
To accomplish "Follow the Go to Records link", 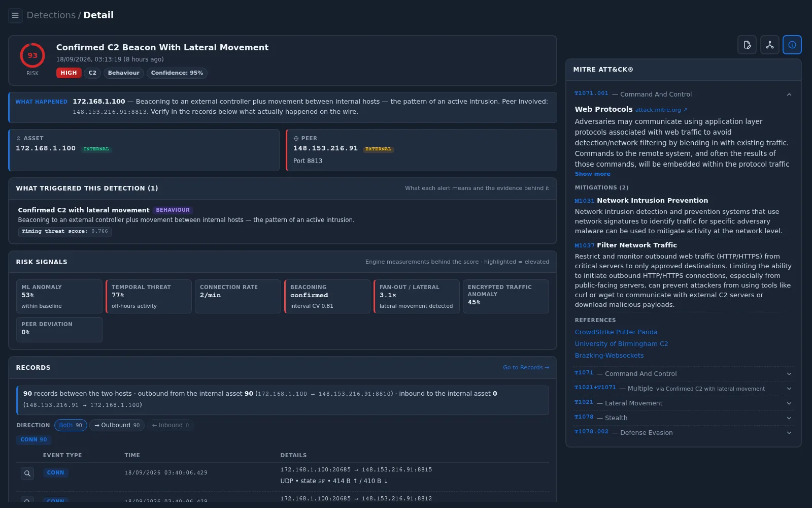I will click(x=526, y=367).
